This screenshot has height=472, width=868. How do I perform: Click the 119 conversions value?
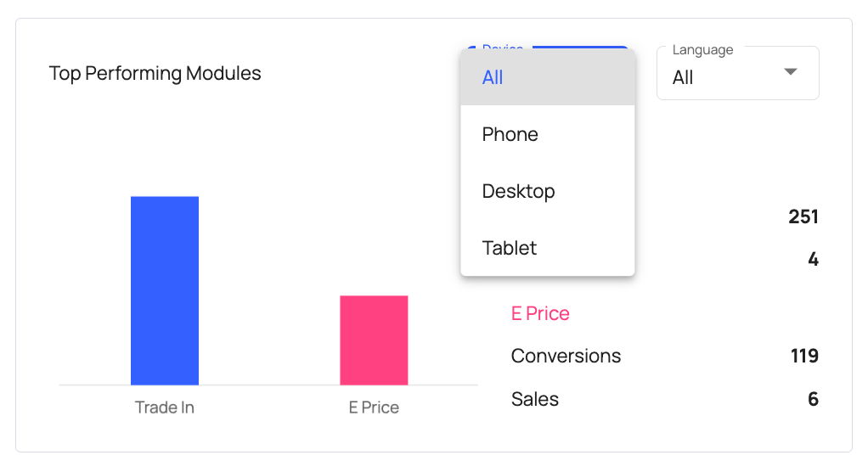coord(804,356)
